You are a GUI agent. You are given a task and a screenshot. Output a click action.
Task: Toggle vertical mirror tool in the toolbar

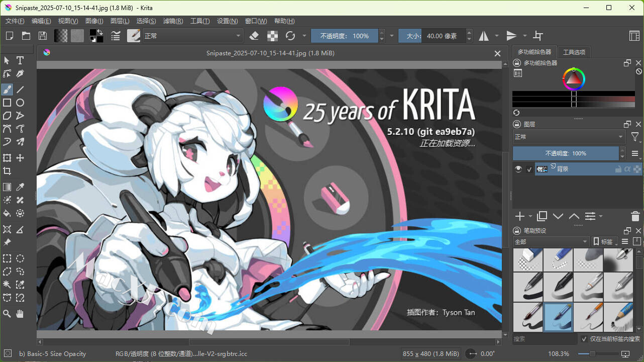511,36
